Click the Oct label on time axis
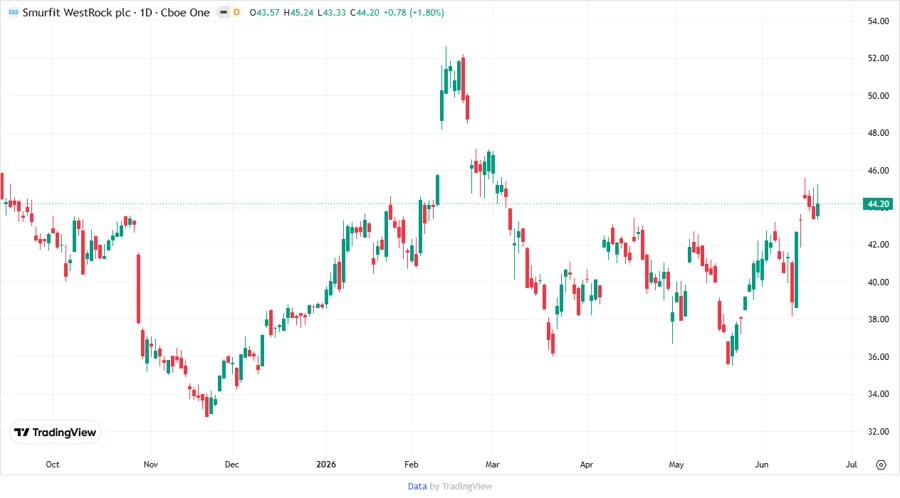Screen dimensions: 900x498 (52, 464)
